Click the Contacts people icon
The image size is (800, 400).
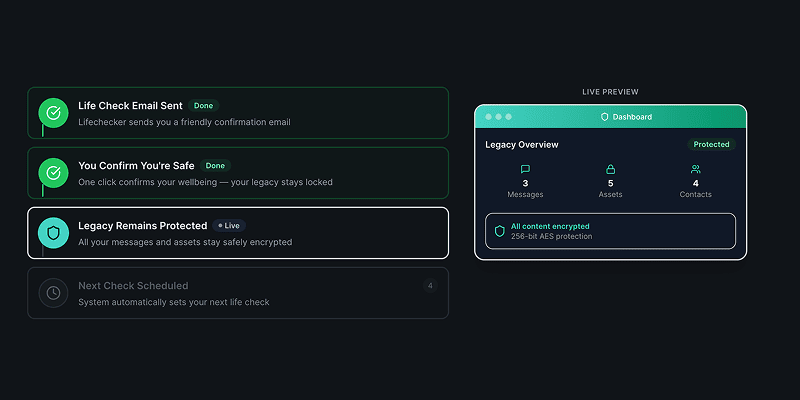(696, 170)
